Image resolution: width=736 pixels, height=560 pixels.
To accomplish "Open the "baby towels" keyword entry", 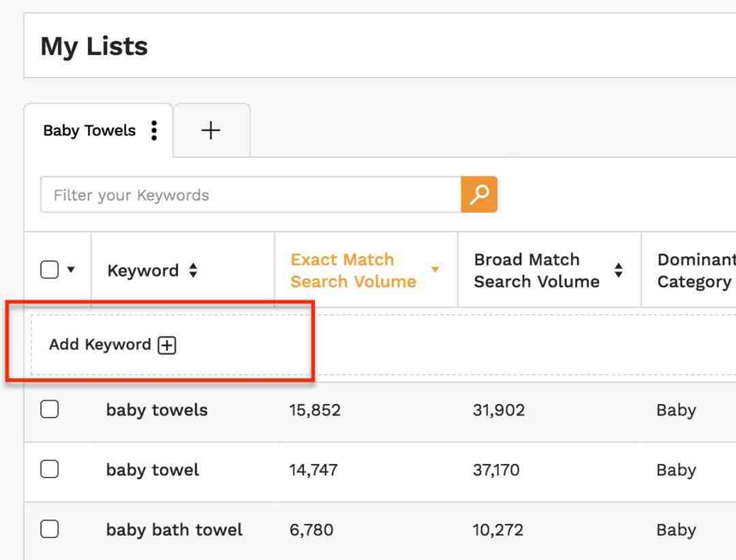I will (157, 410).
